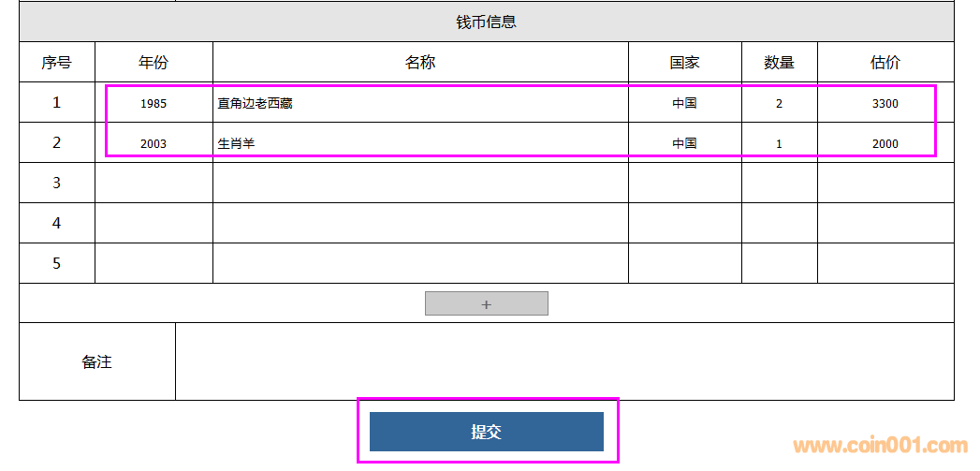The width and height of the screenshot is (980, 471).
Task: Submit the form with 提交 button
Action: (x=486, y=432)
